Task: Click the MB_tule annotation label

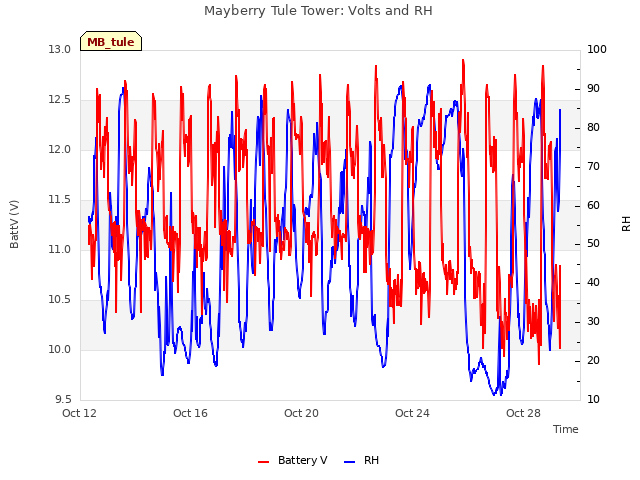Action: (111, 42)
